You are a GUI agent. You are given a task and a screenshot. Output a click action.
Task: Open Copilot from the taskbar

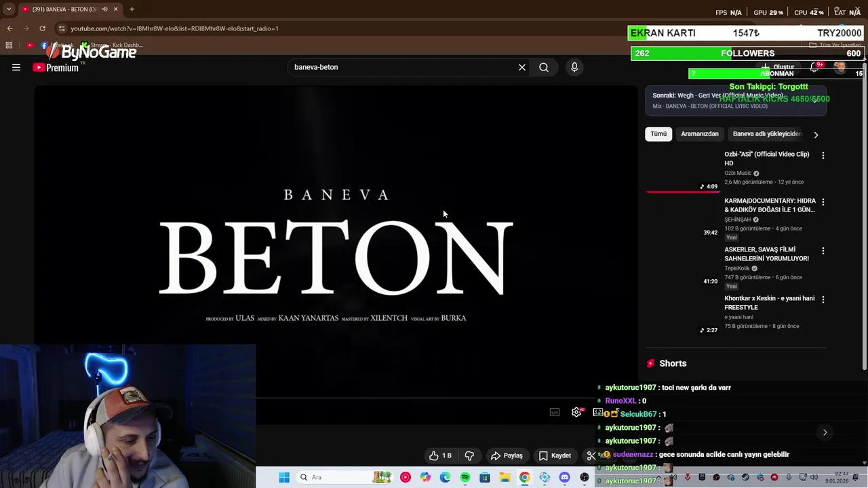click(x=425, y=477)
